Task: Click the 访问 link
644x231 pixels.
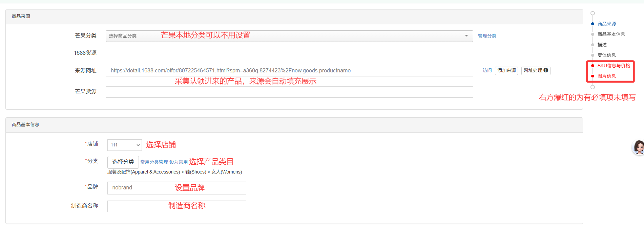Action: (x=487, y=70)
